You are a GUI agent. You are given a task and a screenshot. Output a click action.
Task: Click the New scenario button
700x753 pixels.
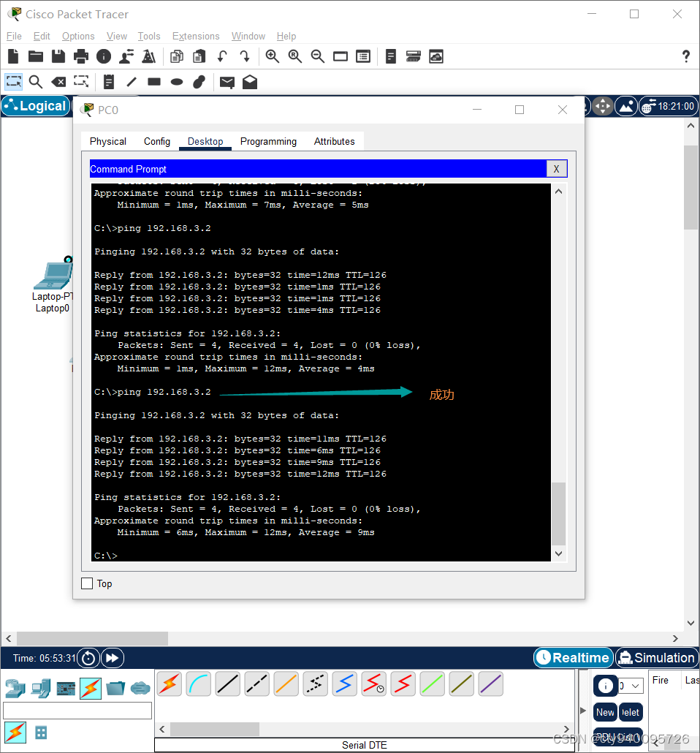(x=605, y=712)
